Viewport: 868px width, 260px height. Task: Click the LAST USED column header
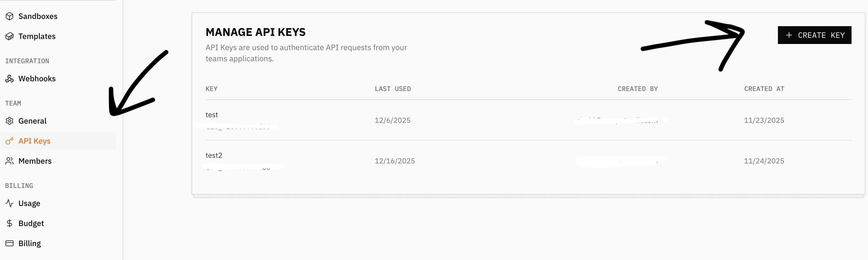(392, 89)
